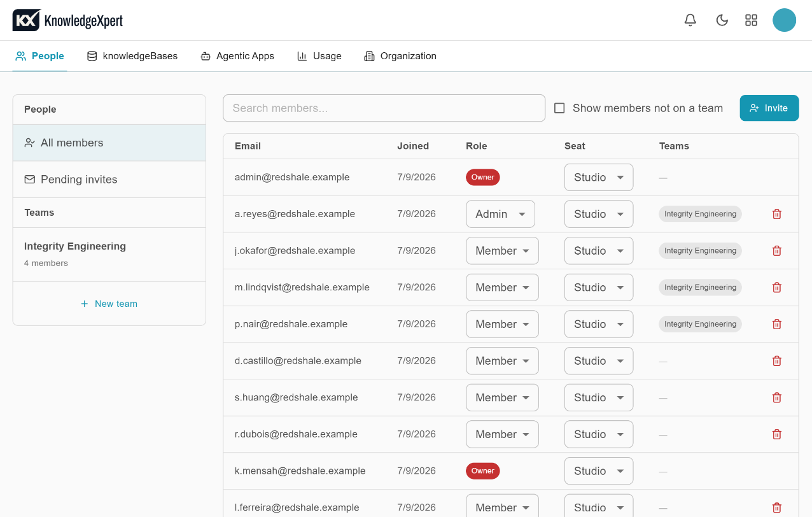Image resolution: width=812 pixels, height=517 pixels.
Task: Click email admin@redshale.example
Action: (292, 177)
